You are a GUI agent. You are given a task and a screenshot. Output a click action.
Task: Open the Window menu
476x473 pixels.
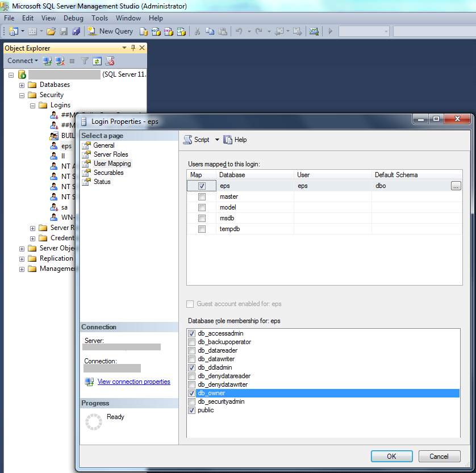click(x=128, y=18)
